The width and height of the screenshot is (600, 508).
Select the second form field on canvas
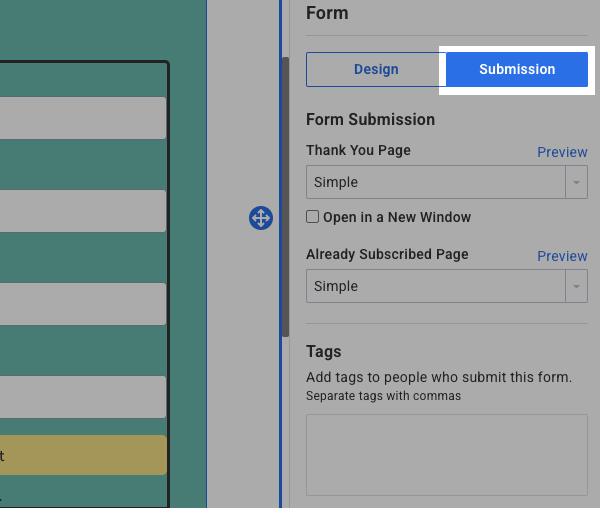[x=82, y=211]
